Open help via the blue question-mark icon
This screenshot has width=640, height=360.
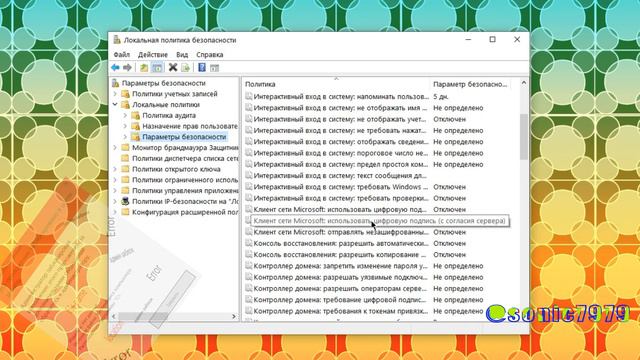coord(202,67)
